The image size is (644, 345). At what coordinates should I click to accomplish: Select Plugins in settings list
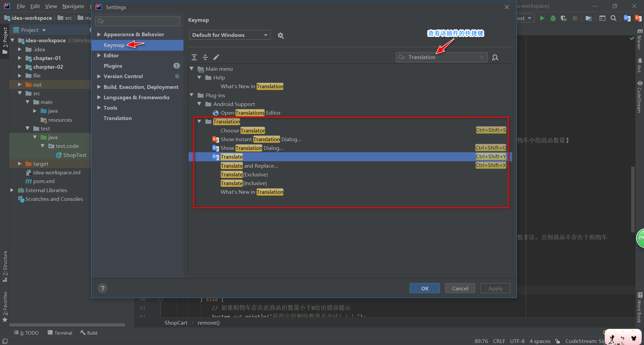click(138, 66)
